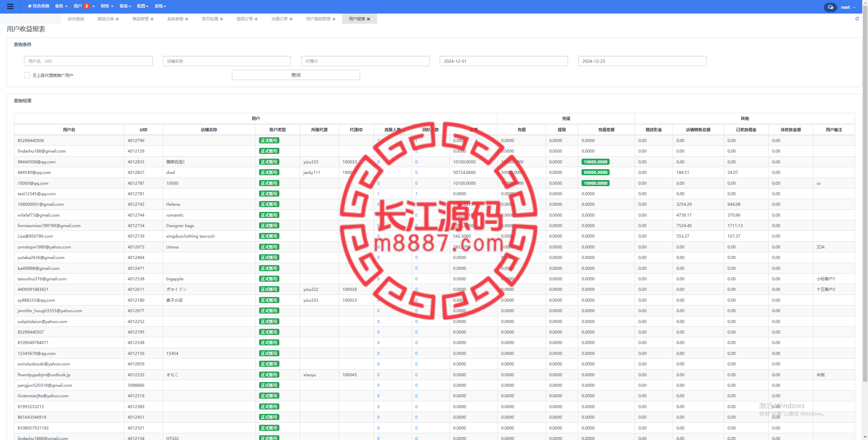Click 团队人数 link for 81993233215
This screenshot has width=868, height=440.
coord(416,406)
